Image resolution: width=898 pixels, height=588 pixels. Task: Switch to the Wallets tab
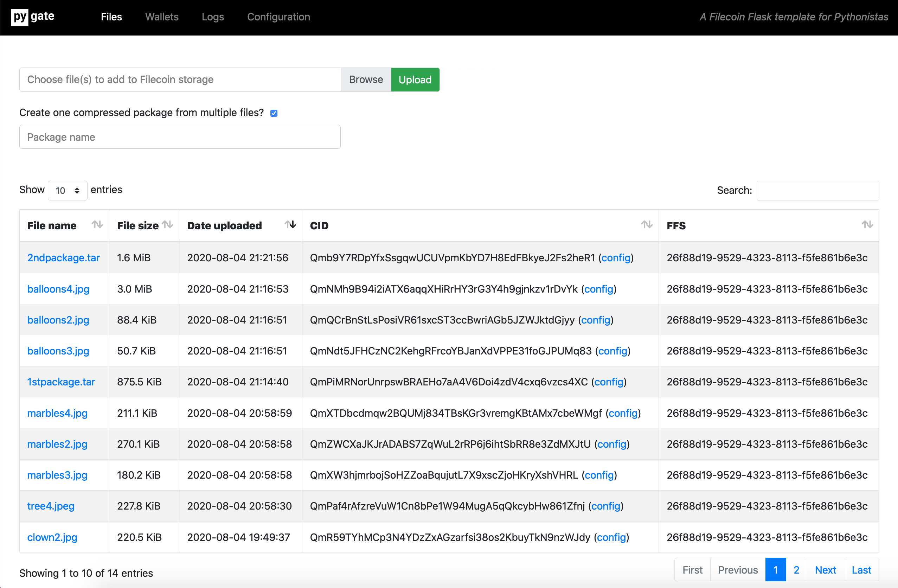161,17
